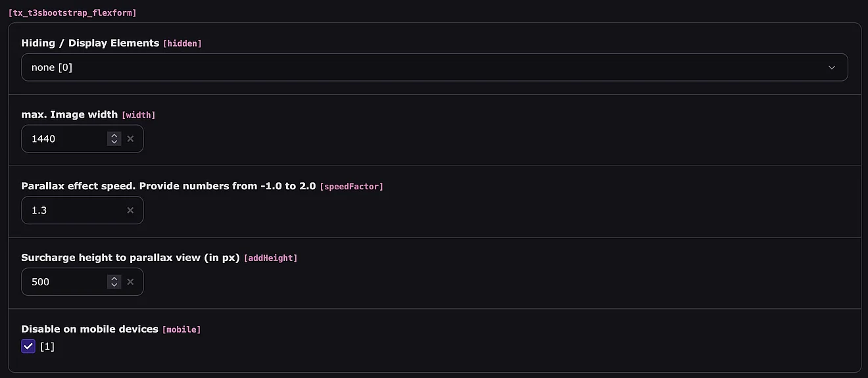Clear the Surcharge height value

pos(130,281)
